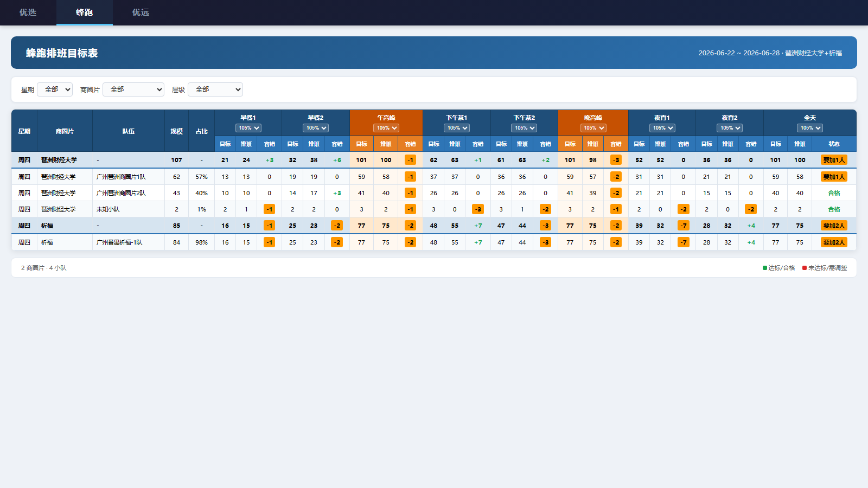868x488 pixels.
Task: Click team name 未知小队
Action: click(108, 209)
